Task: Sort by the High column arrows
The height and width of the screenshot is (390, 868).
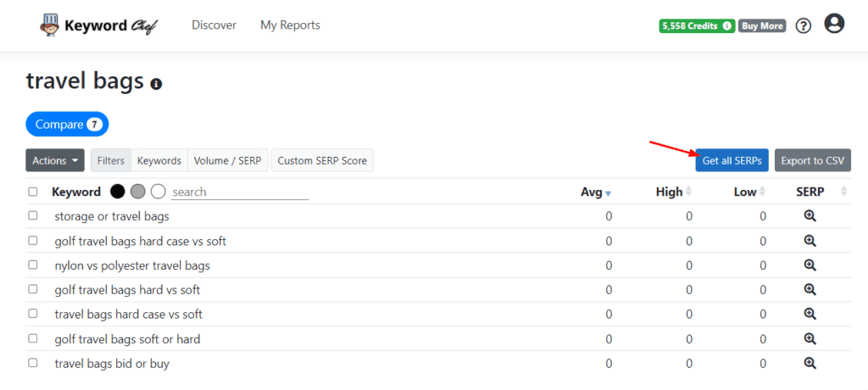Action: click(x=688, y=192)
